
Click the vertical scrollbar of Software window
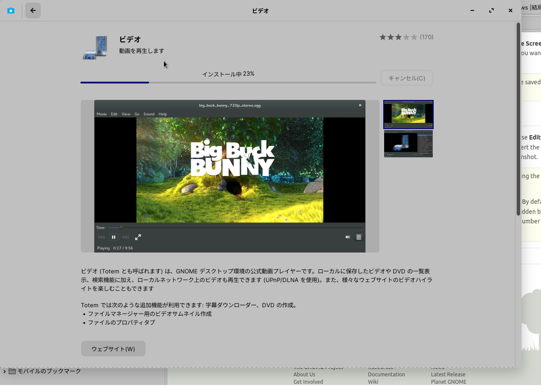(518, 119)
